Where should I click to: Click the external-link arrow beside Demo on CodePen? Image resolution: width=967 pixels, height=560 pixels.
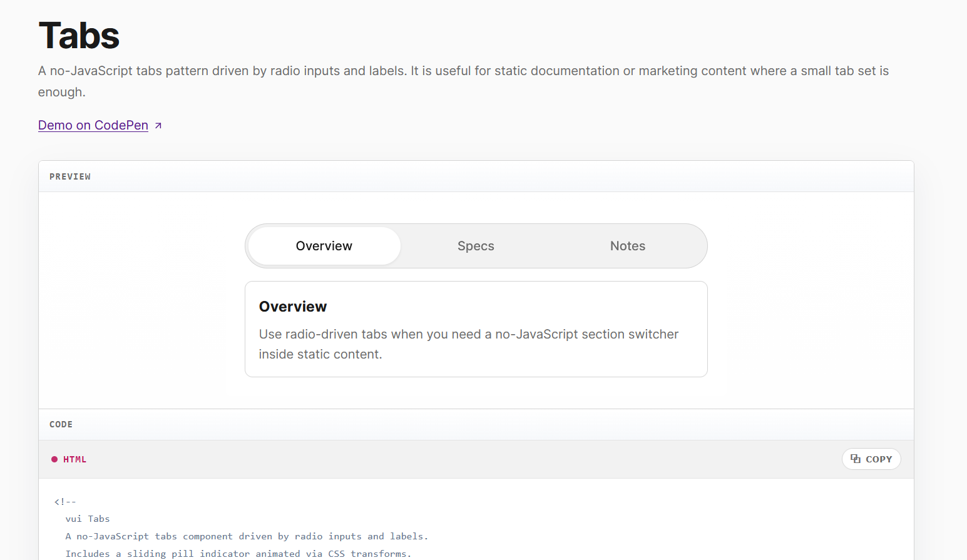click(x=158, y=125)
